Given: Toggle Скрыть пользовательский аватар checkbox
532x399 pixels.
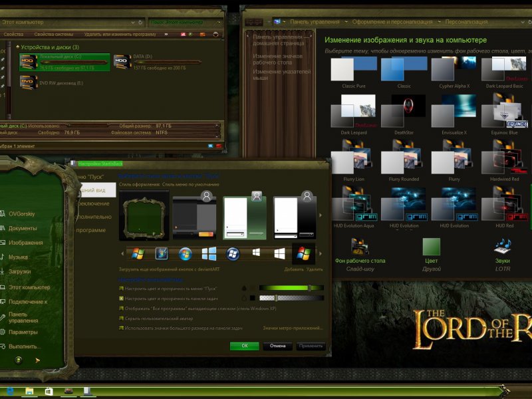Looking at the screenshot, I should [121, 319].
